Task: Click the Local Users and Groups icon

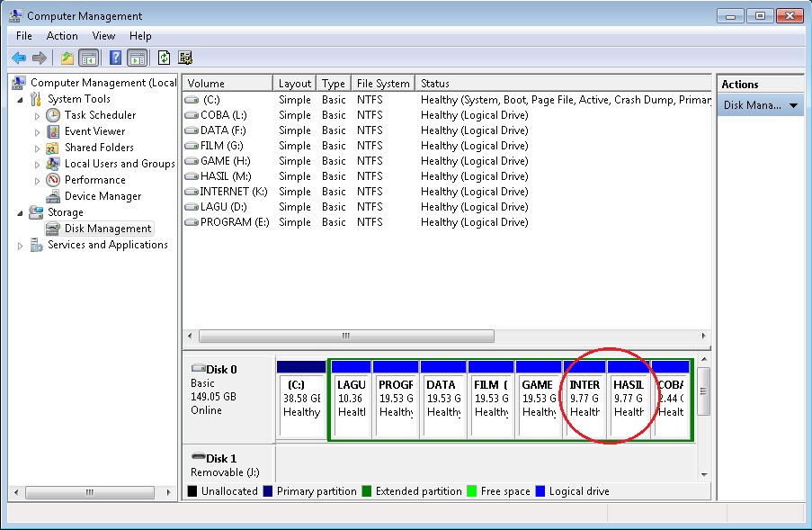Action: (52, 164)
